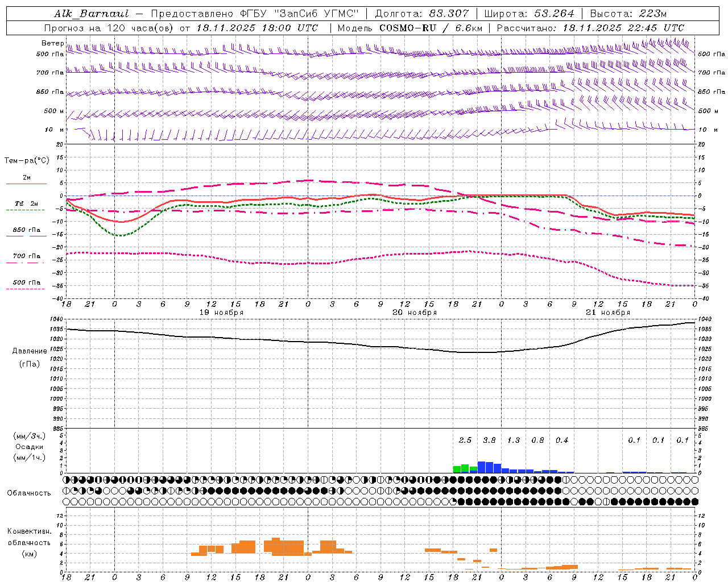Click the longitude value "Долгота: 83.307"
This screenshot has width=728, height=582.
click(422, 14)
